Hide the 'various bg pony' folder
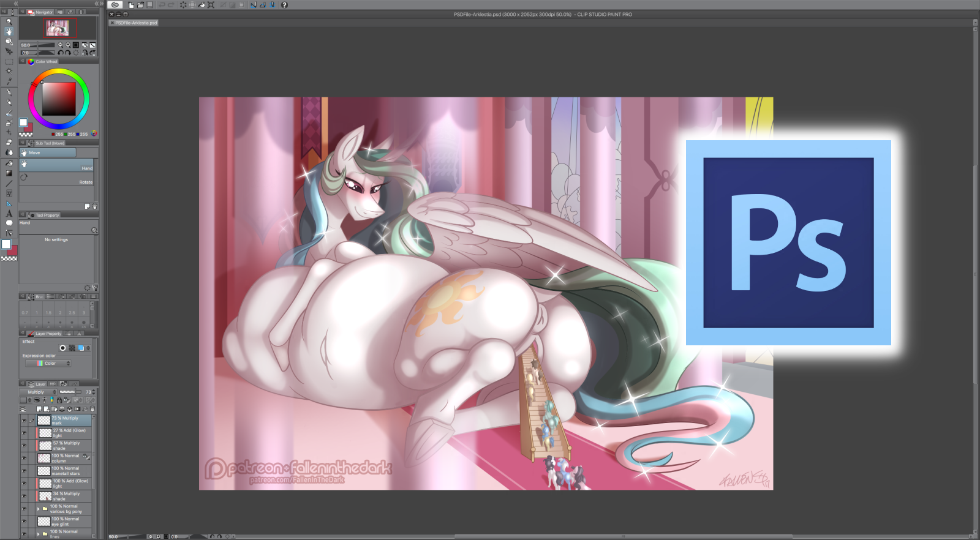Image resolution: width=980 pixels, height=540 pixels. coord(24,509)
